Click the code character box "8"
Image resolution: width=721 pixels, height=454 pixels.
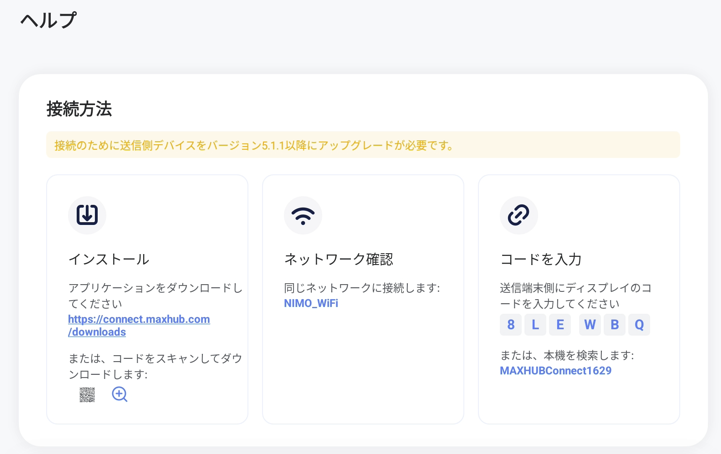511,325
